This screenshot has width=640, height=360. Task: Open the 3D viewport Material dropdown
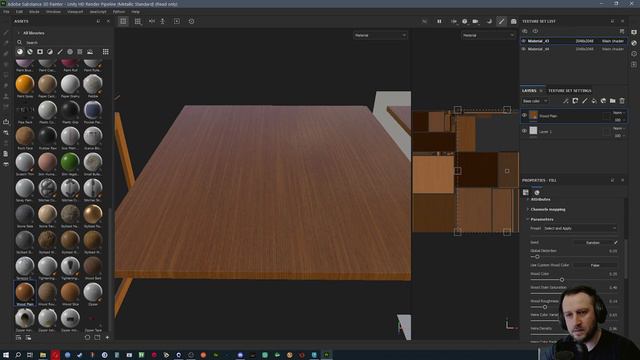coord(380,36)
